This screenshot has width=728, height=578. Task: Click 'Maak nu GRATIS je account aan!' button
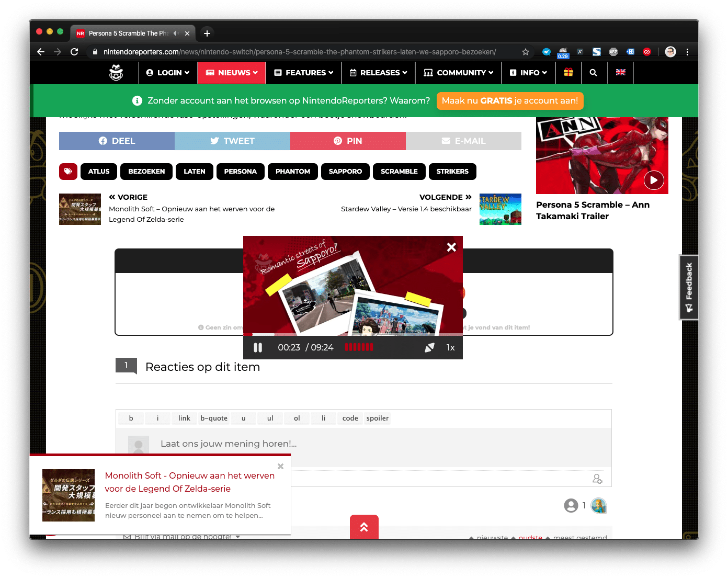point(510,100)
